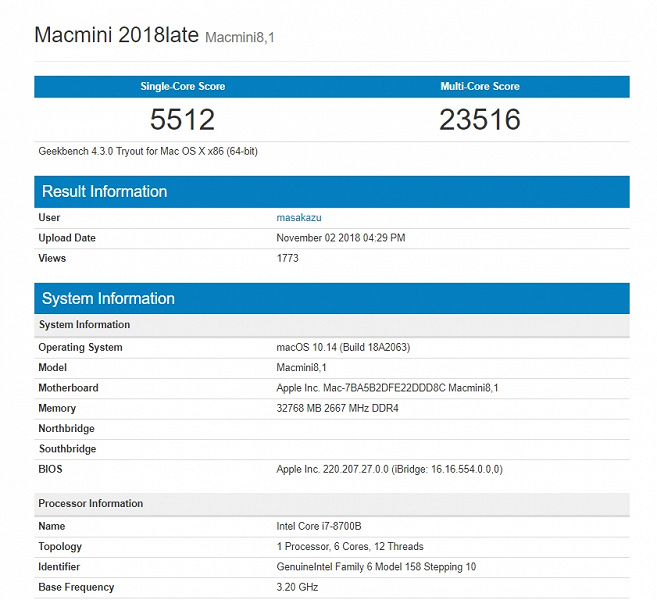
Task: Click the Views label
Action: point(52,258)
